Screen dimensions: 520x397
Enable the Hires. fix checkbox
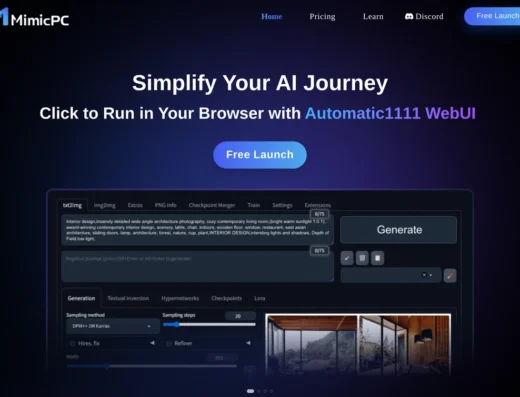tap(72, 343)
